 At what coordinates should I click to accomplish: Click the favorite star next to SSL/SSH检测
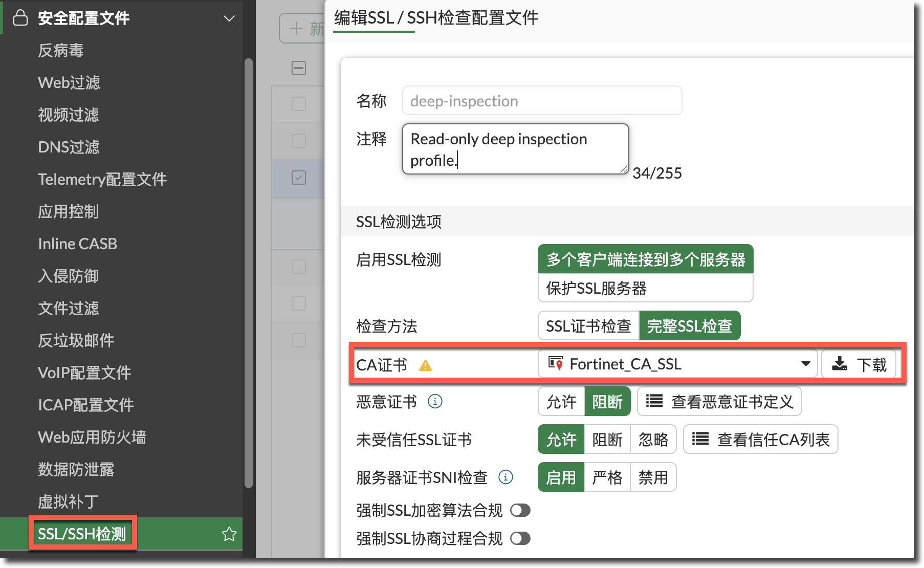point(229,534)
